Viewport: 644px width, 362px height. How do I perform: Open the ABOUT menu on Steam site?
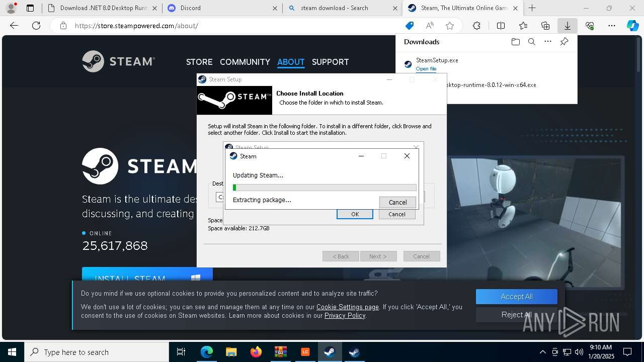click(x=291, y=62)
